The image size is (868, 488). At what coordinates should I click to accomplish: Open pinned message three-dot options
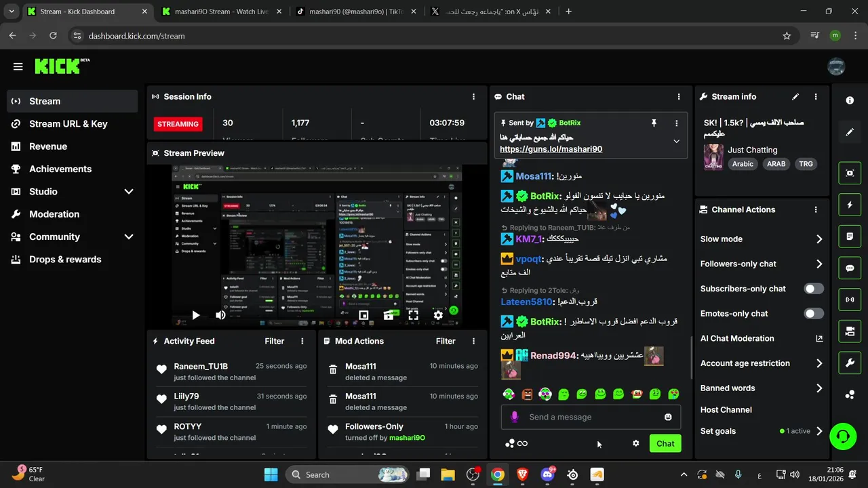click(x=676, y=123)
